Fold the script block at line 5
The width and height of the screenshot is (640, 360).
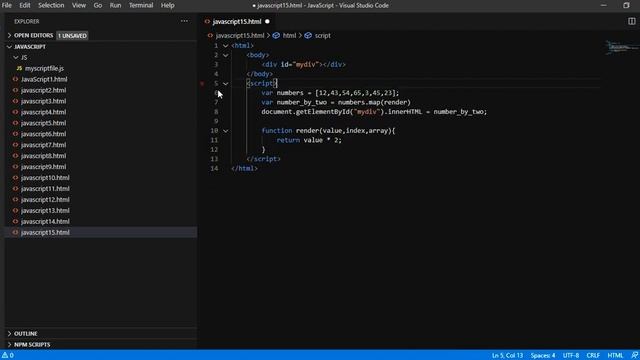coord(226,84)
